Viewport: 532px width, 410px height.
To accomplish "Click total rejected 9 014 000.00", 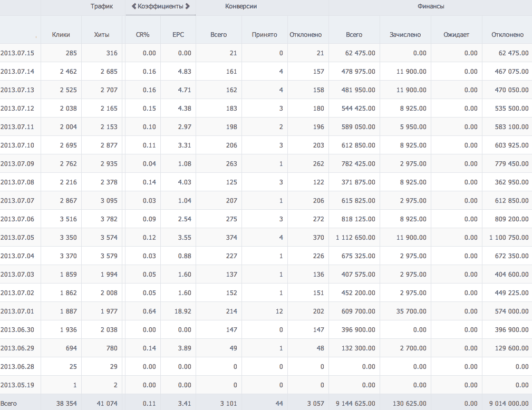I will pos(509,404).
